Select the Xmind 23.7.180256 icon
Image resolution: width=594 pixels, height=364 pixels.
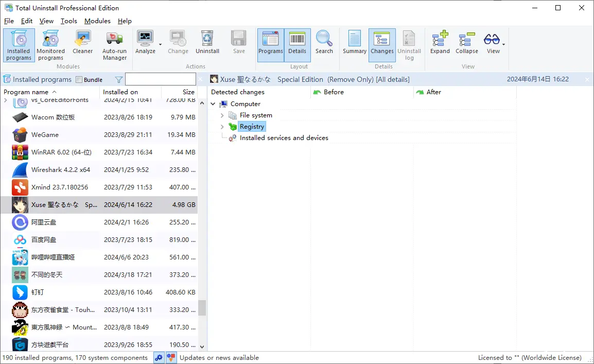click(x=20, y=187)
